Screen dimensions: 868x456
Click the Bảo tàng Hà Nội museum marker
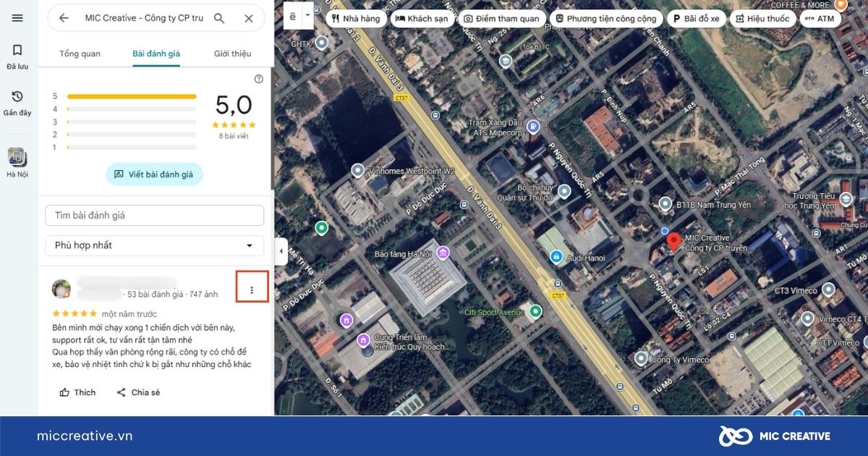(x=443, y=253)
